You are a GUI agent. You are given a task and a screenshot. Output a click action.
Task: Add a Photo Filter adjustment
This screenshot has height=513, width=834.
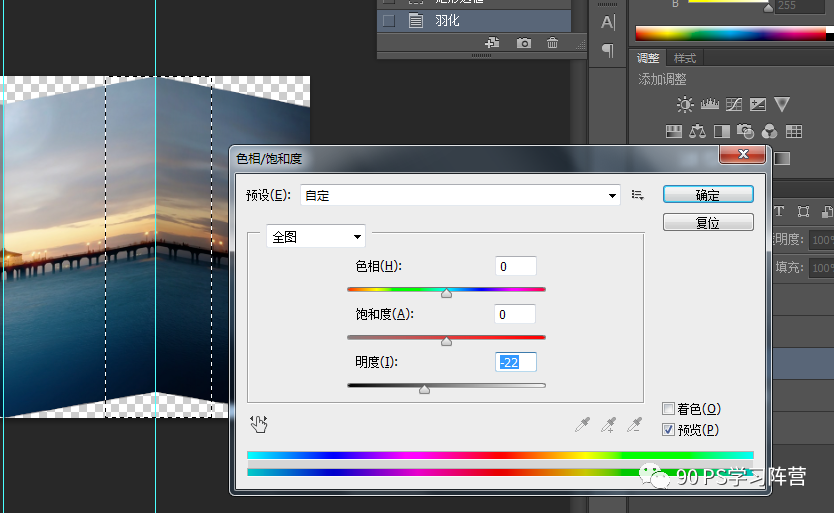tap(746, 131)
